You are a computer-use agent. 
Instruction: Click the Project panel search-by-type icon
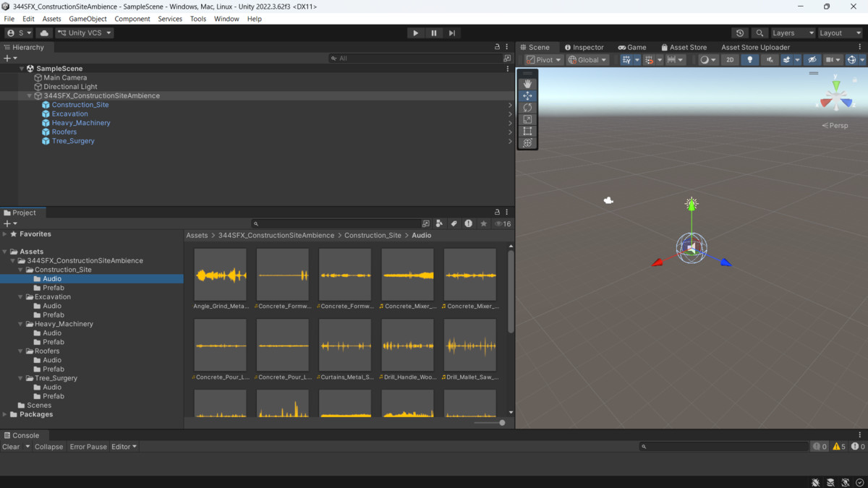coord(439,223)
